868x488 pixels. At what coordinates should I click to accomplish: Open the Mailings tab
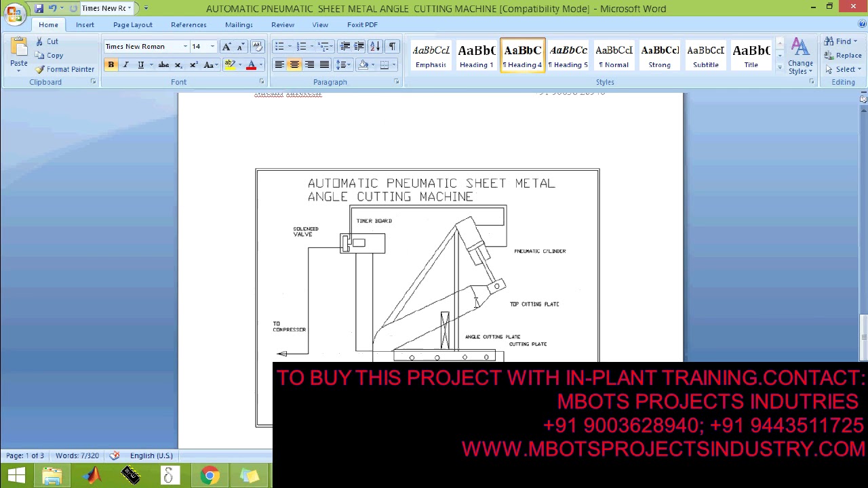click(239, 25)
